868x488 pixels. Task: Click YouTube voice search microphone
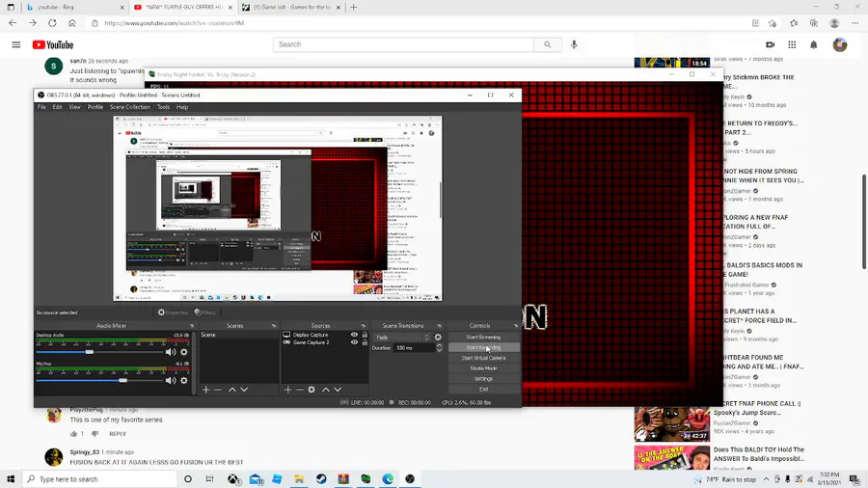point(574,44)
